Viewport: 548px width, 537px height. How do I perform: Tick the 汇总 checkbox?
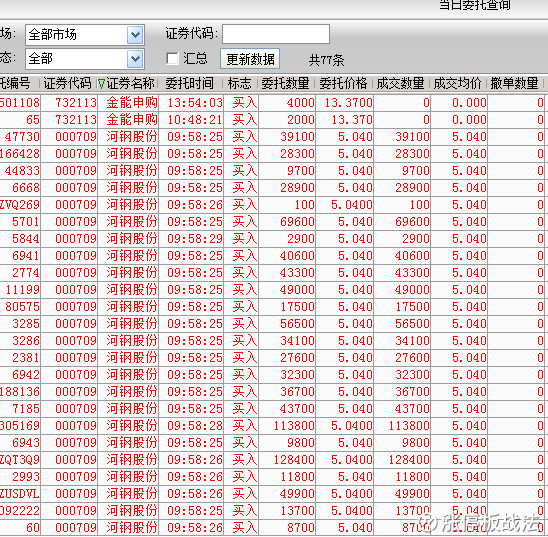(x=172, y=59)
